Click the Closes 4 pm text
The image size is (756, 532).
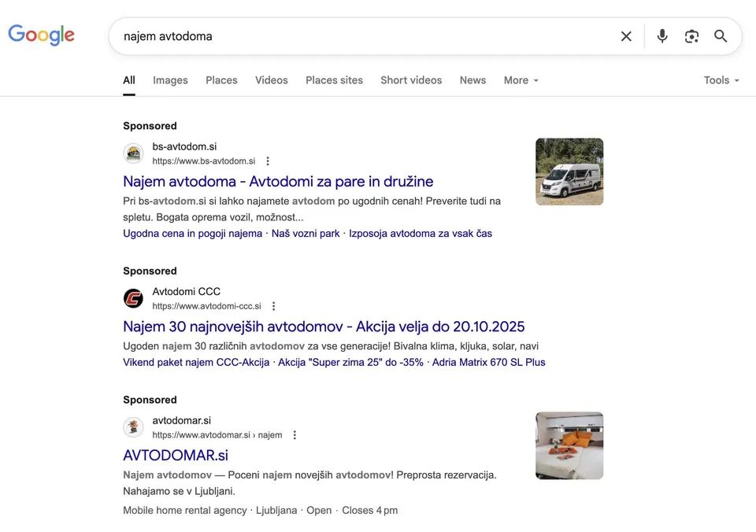(370, 510)
